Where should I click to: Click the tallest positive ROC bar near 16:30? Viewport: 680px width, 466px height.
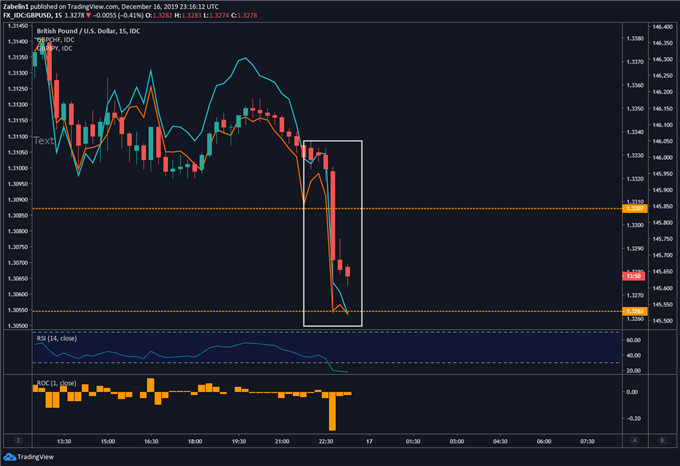tap(150, 385)
